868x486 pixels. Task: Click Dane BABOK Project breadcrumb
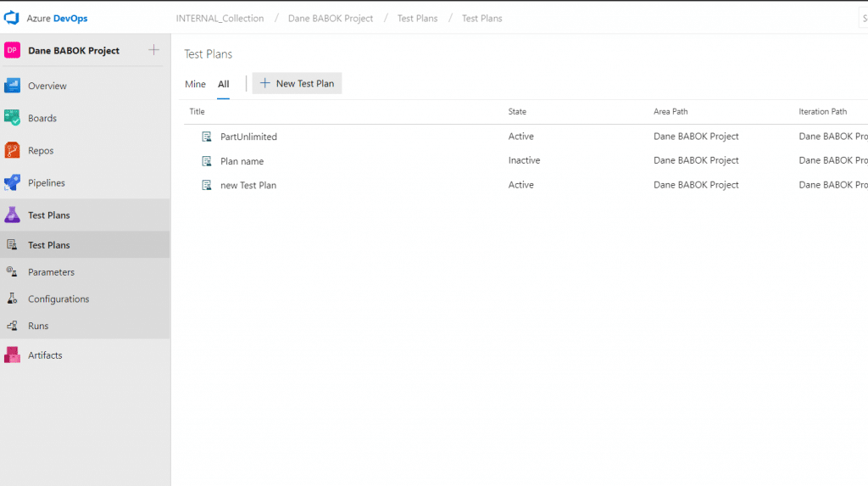[x=331, y=19]
